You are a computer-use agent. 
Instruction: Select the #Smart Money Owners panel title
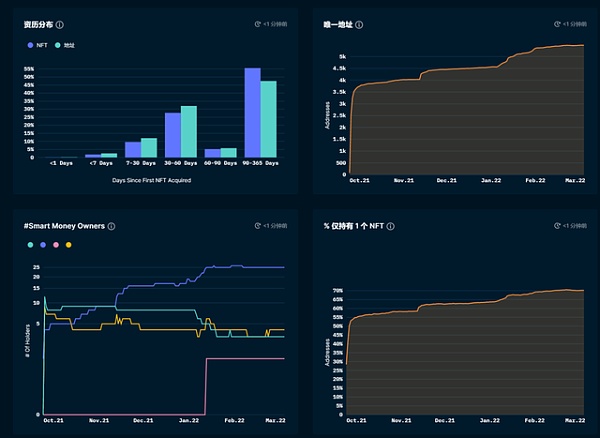click(x=63, y=226)
